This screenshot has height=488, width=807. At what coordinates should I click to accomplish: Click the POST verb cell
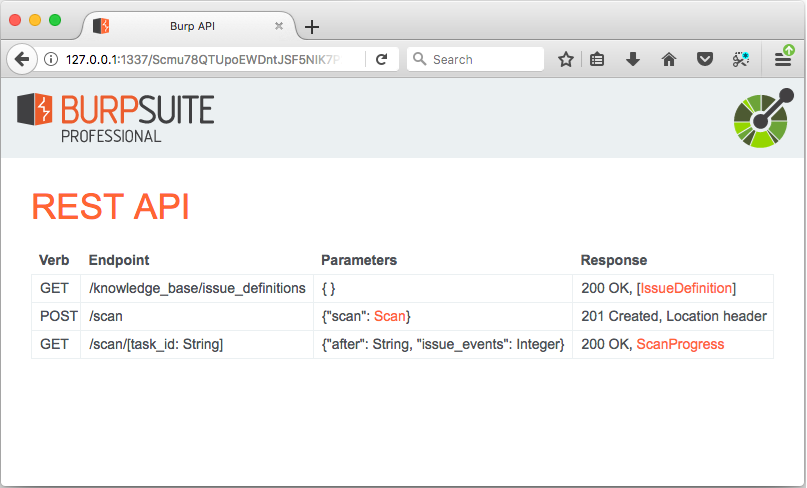56,316
